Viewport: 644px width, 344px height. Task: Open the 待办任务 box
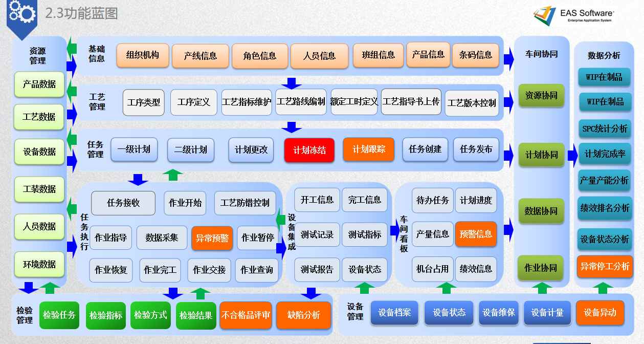[x=433, y=200]
